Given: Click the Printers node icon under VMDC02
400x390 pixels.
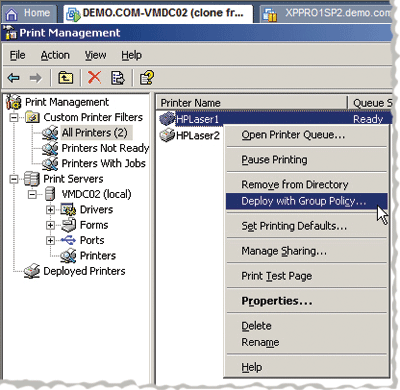Looking at the screenshot, I should [x=69, y=256].
